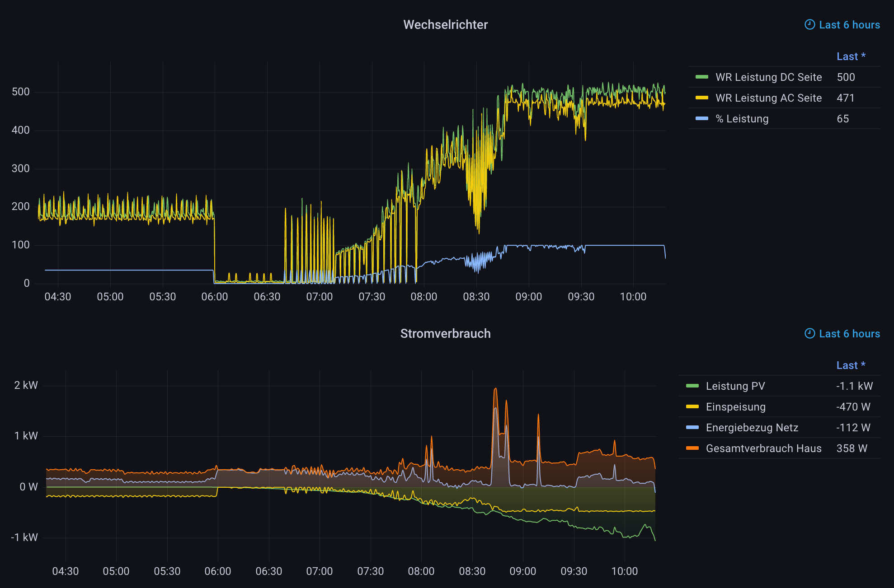Image resolution: width=894 pixels, height=588 pixels.
Task: Click 'Last 6 hours' in Wechselrichter panel
Action: (849, 25)
